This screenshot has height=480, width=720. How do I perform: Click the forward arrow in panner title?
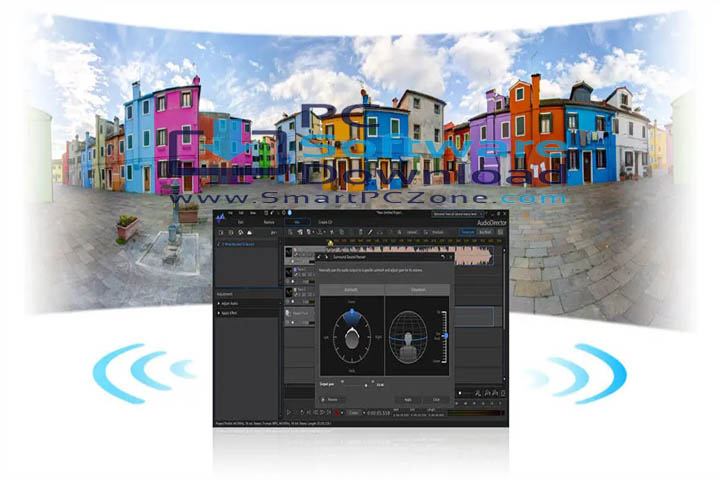click(x=326, y=257)
